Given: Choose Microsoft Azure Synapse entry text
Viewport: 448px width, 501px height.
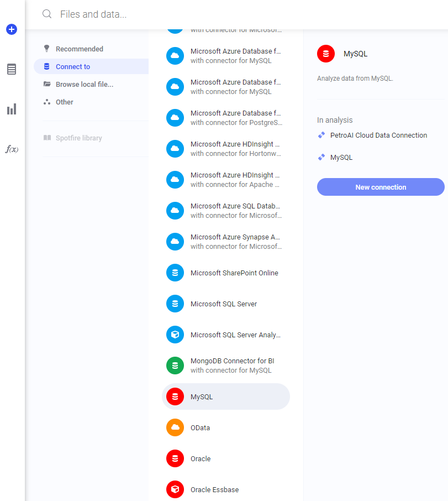Looking at the screenshot, I should [x=235, y=237].
